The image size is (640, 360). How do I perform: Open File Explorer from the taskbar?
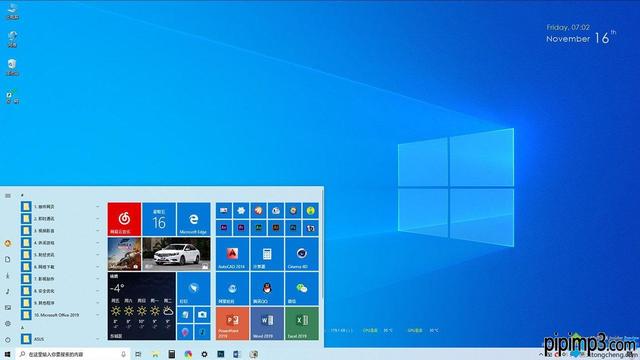156,354
